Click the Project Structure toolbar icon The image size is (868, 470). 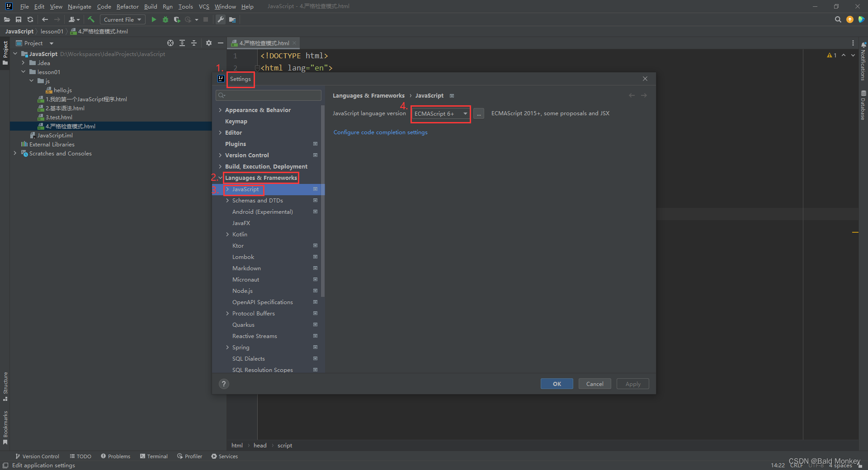(232, 19)
